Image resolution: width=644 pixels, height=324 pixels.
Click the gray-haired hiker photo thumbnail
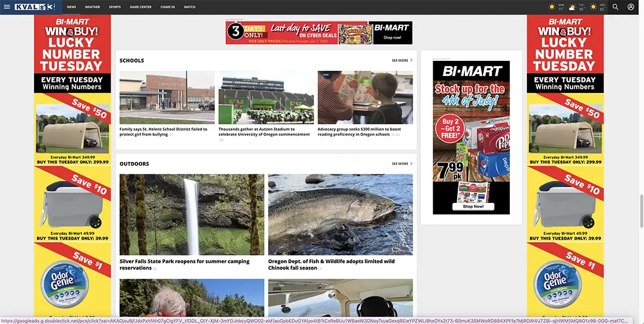coord(192,298)
